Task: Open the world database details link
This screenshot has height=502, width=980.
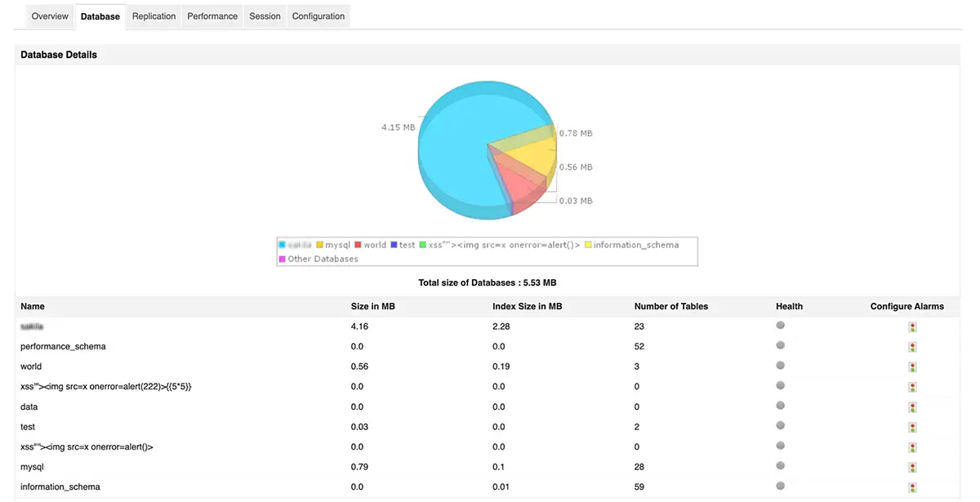Action: [30, 367]
